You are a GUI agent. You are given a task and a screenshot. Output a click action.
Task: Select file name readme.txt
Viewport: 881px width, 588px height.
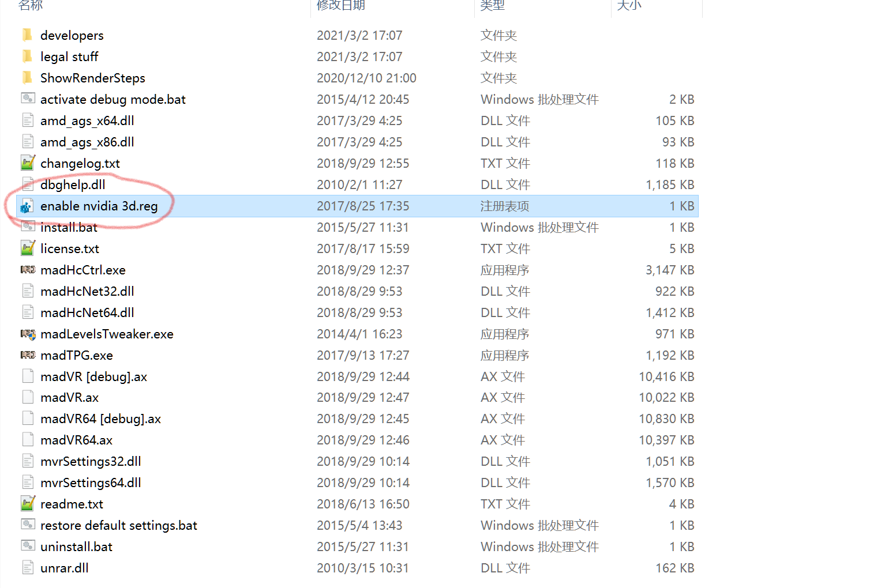click(72, 504)
